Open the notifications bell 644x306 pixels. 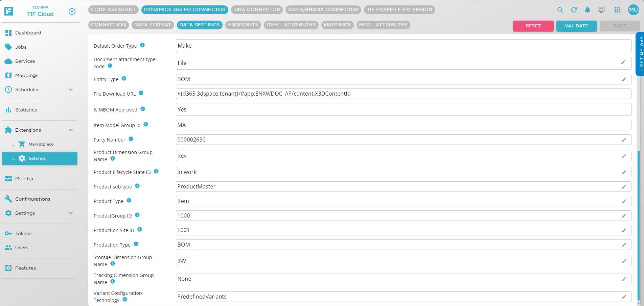click(588, 10)
